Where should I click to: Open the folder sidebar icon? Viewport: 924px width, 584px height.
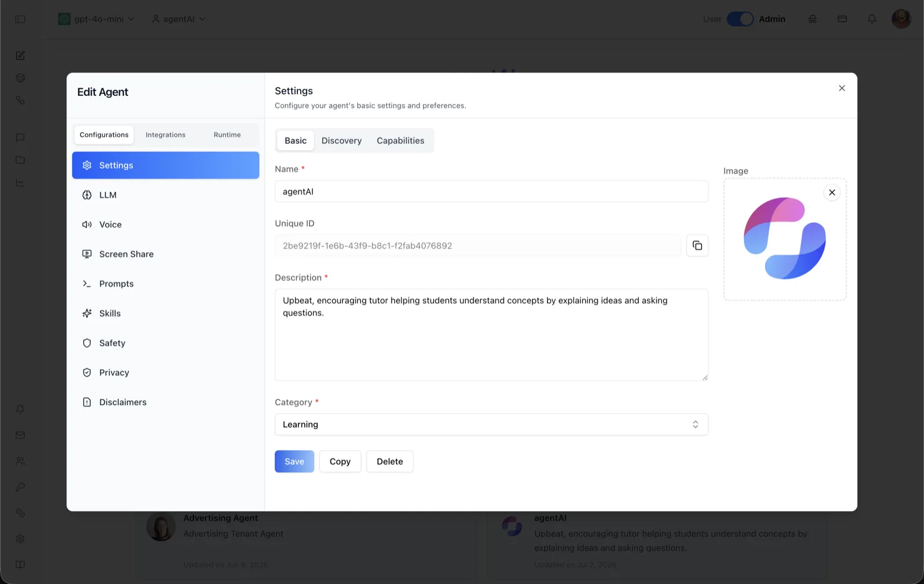[20, 160]
